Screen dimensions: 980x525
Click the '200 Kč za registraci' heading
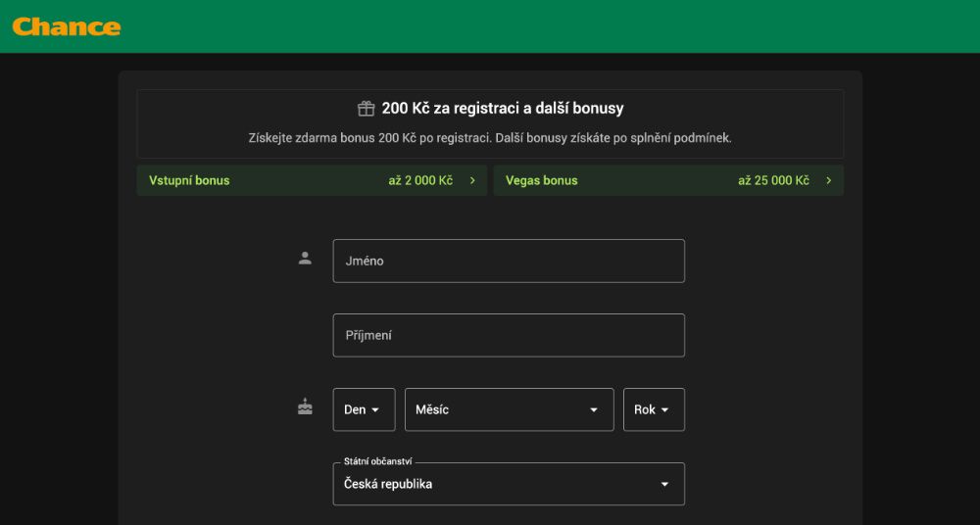coord(503,109)
